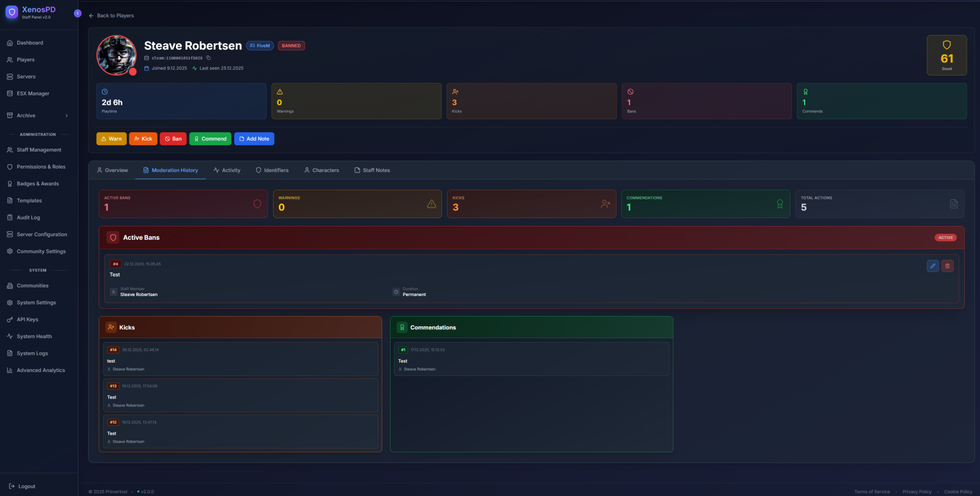
Task: Open the Identifiers tab
Action: coord(272,170)
